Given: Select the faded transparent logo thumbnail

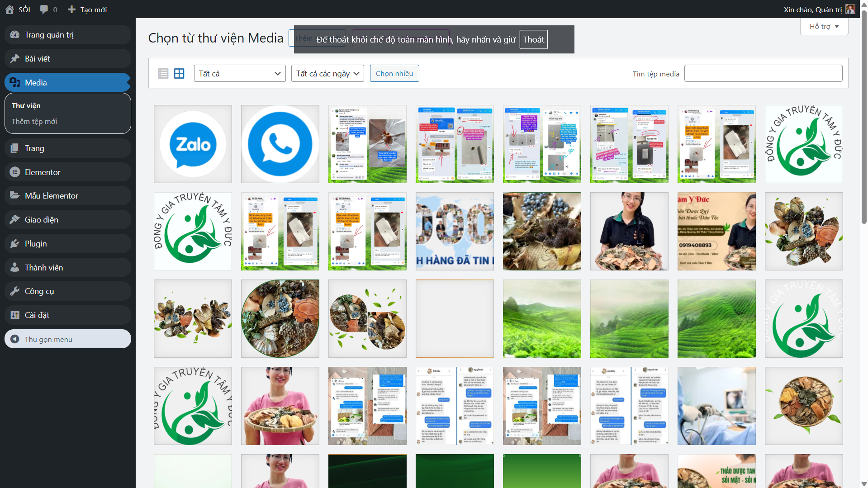Looking at the screenshot, I should 804,319.
